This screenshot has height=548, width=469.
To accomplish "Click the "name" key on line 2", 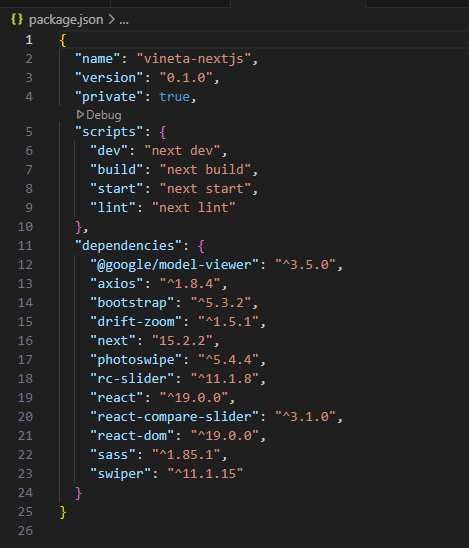I will pos(98,58).
